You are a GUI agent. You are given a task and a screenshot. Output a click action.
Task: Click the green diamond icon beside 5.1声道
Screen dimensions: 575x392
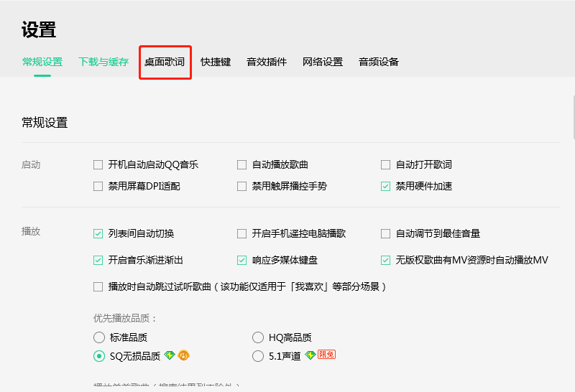310,355
